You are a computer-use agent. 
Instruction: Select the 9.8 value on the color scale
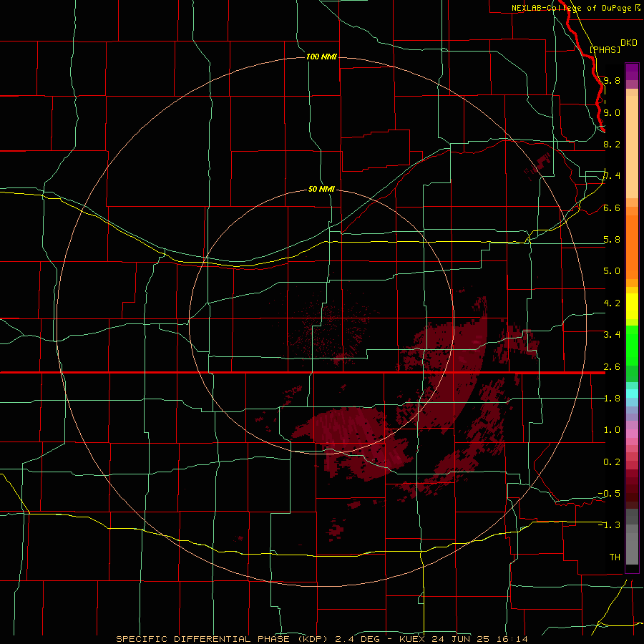612,81
